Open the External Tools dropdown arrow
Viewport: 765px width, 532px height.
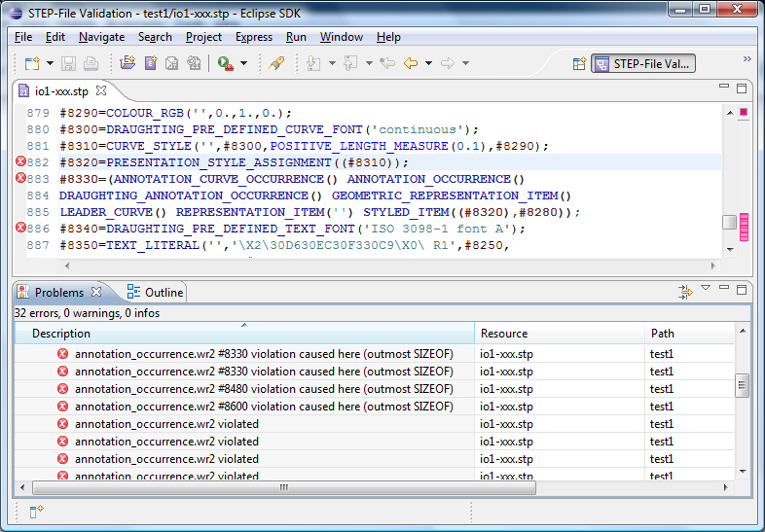coord(244,63)
